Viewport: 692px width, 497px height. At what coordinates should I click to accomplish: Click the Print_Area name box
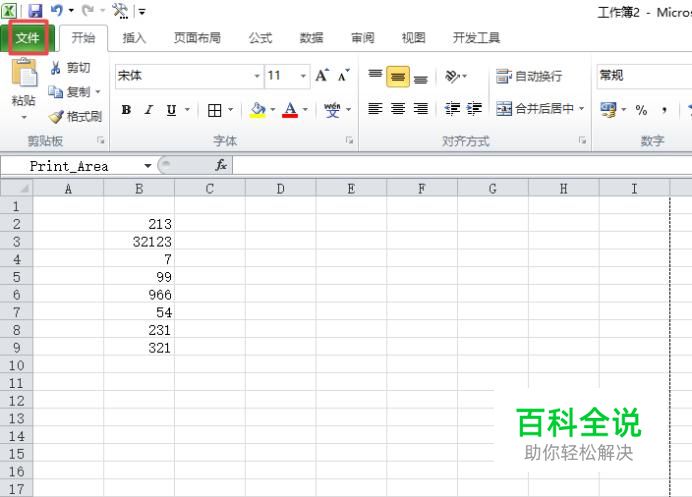pos(71,166)
